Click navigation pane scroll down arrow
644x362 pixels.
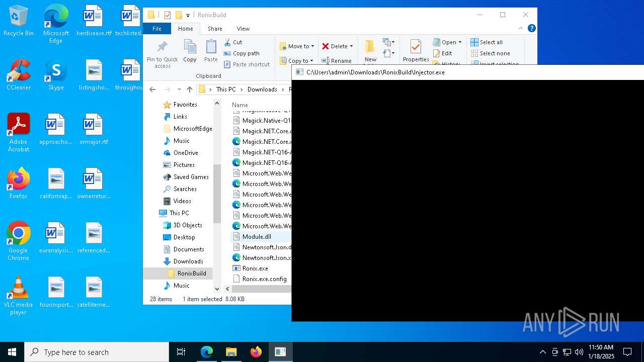point(217,289)
